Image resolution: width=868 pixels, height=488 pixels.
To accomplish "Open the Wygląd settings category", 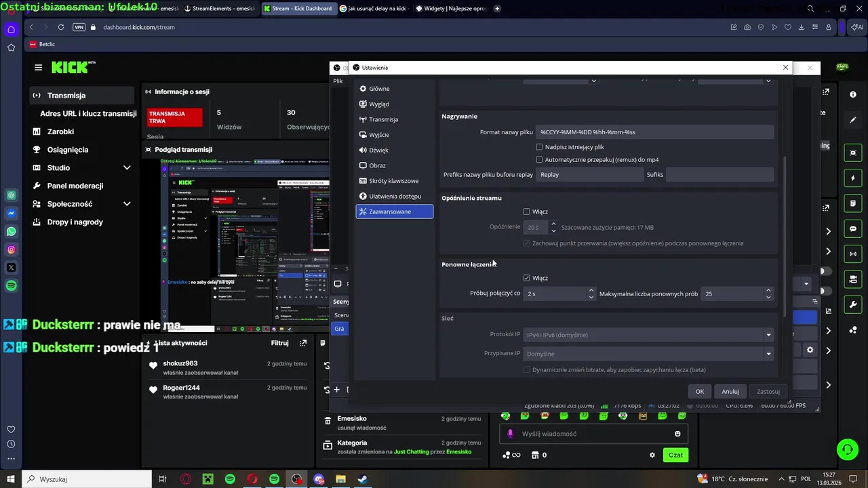I will coord(394,104).
